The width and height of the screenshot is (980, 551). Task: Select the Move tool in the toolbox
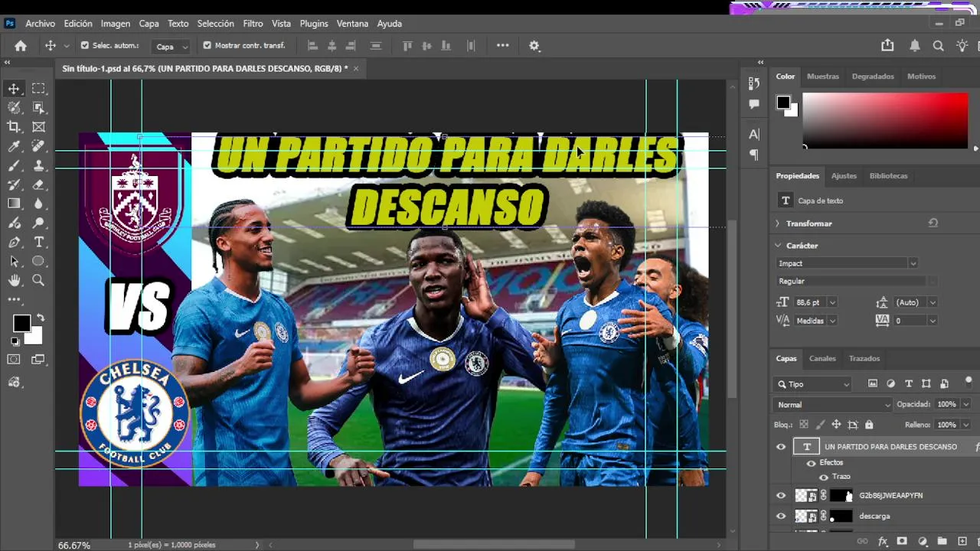(14, 89)
